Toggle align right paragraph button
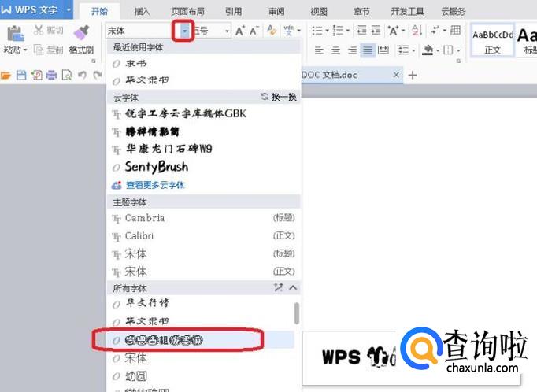537x392 pixels. pyautogui.click(x=352, y=50)
